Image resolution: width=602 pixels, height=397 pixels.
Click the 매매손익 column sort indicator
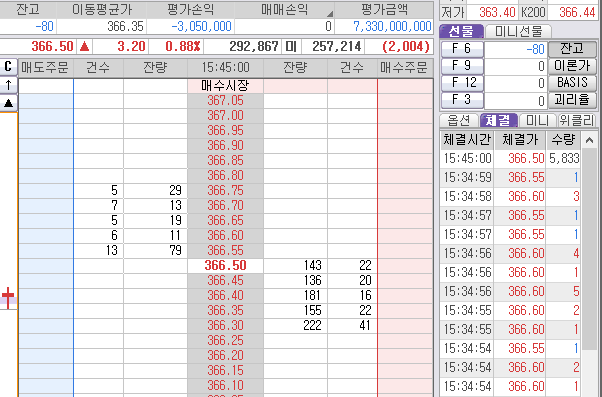pos(330,14)
